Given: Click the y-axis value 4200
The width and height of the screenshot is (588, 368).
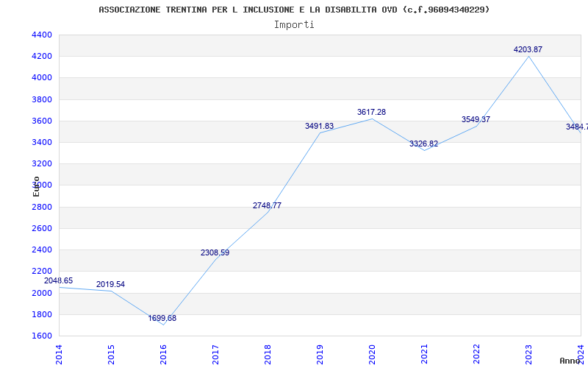Looking at the screenshot, I should pos(42,57).
